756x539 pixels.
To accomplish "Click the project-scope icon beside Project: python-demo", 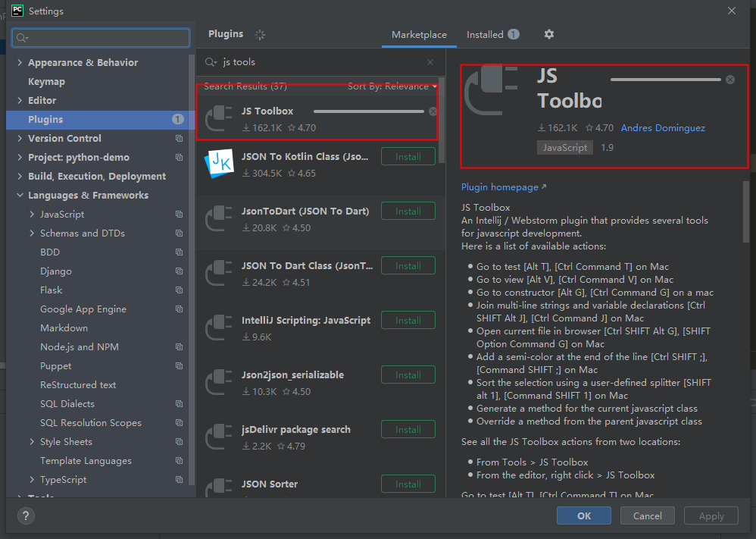I will 179,158.
